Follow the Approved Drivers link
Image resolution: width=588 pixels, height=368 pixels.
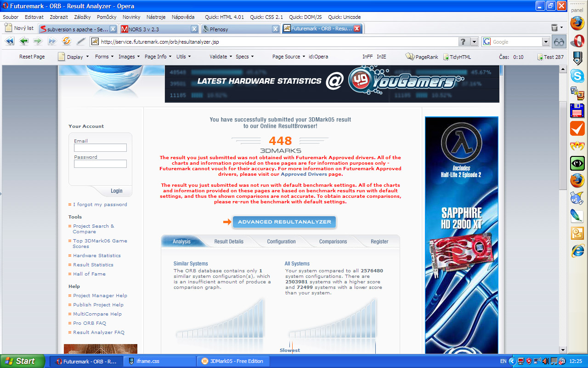click(x=304, y=174)
